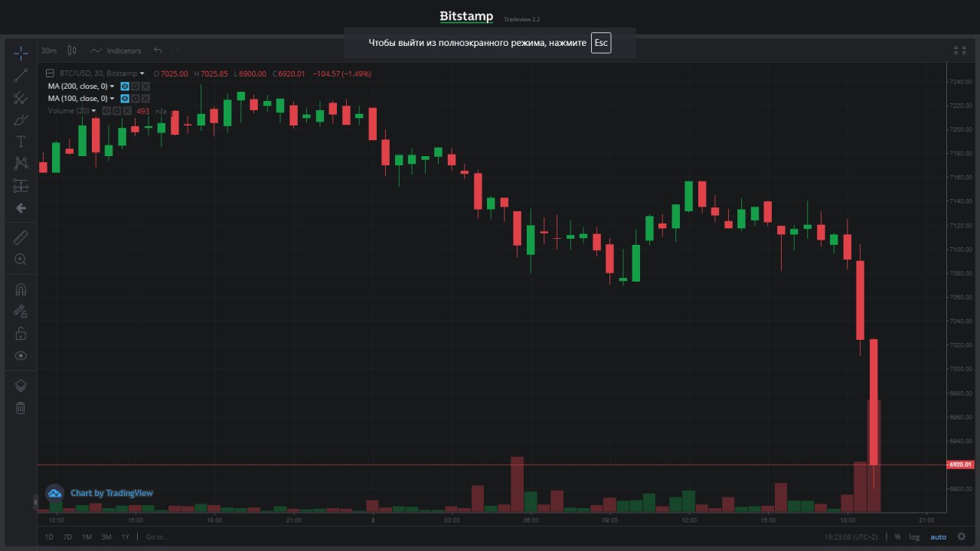The width and height of the screenshot is (980, 551).
Task: Click the back arrow icon in left toolbar
Action: pos(21,208)
